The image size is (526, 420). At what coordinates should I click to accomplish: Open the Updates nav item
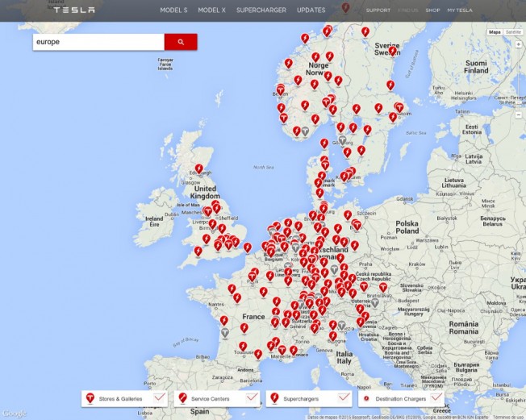[311, 10]
